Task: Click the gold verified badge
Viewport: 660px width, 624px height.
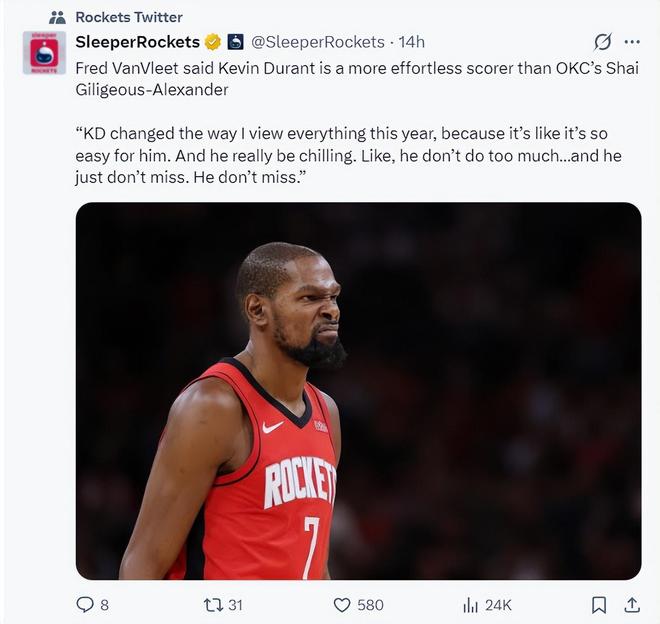Action: [x=212, y=42]
